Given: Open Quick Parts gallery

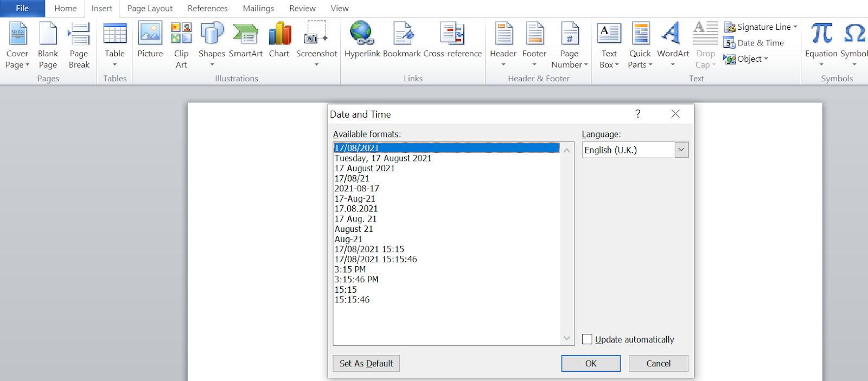Looking at the screenshot, I should (640, 46).
